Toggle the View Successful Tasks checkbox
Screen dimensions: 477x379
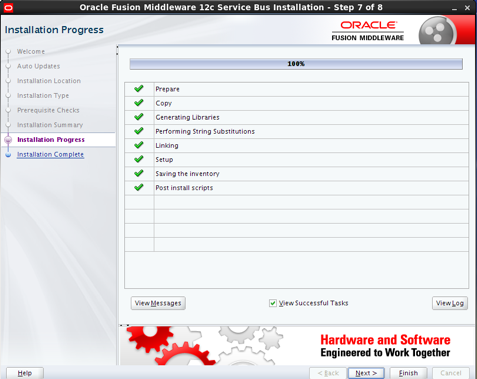273,303
